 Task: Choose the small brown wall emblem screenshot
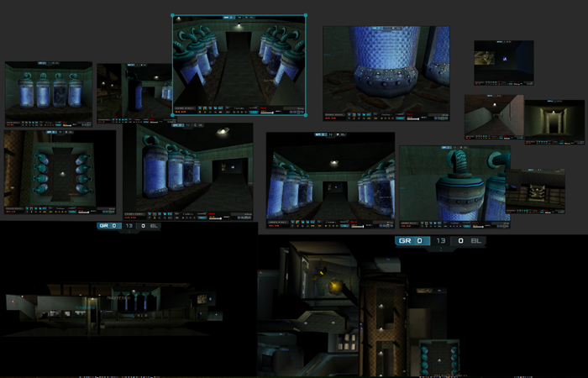point(534,190)
